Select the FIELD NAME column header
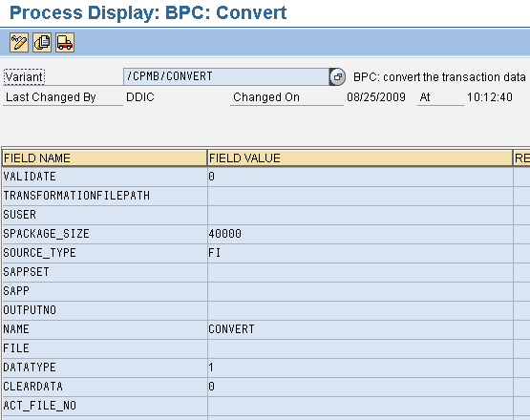530x420 pixels. tap(104, 158)
